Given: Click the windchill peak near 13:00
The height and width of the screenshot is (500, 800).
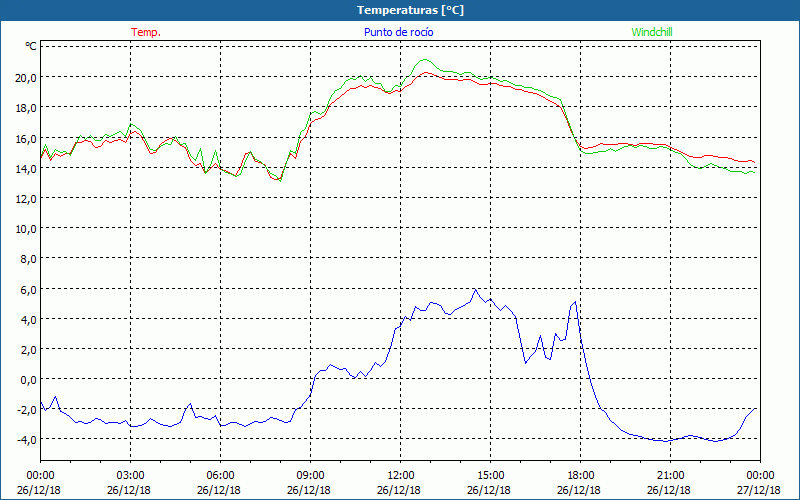Looking at the screenshot, I should pos(425,60).
